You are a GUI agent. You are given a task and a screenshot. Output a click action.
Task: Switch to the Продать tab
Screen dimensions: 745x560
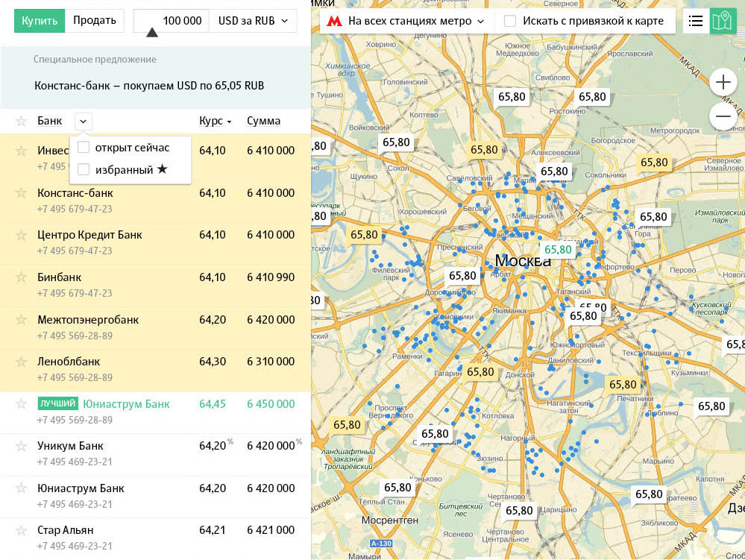[95, 21]
